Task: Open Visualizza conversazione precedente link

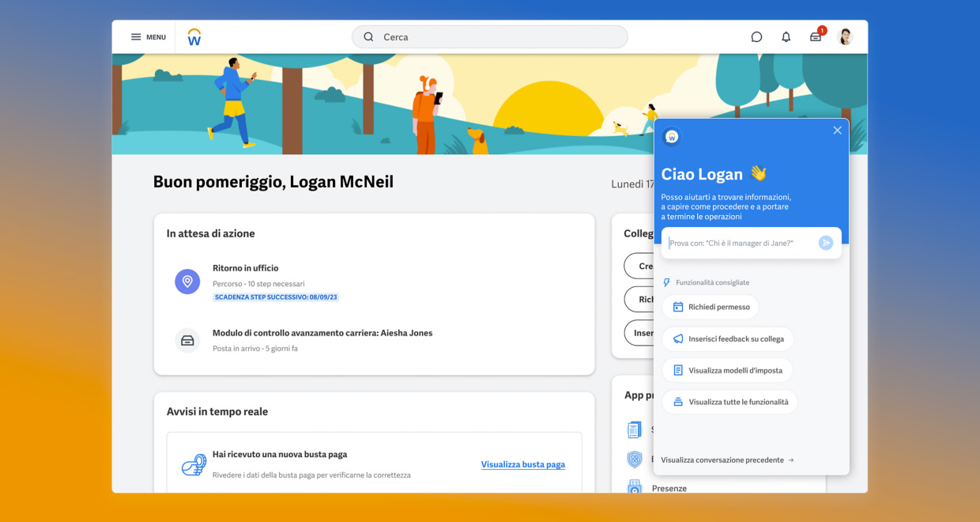Action: pos(727,460)
